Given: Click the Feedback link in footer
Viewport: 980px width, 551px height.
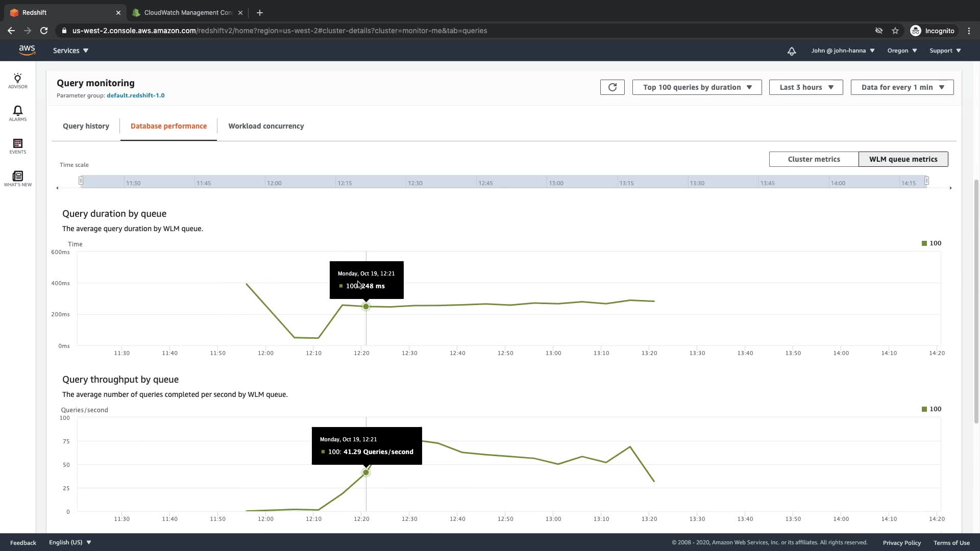Looking at the screenshot, I should (x=23, y=542).
